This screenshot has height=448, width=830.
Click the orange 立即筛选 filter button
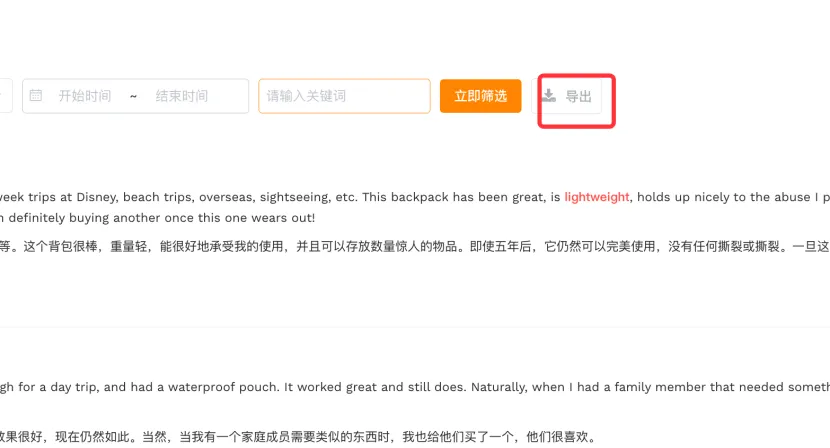point(481,96)
